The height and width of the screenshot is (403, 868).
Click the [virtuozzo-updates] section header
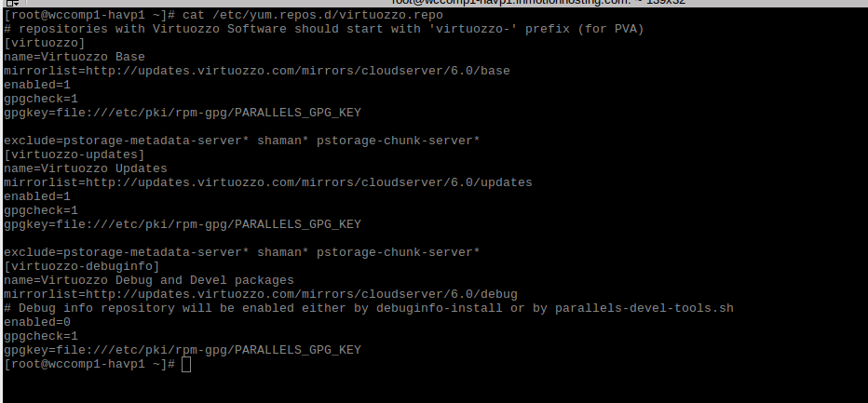coord(75,154)
